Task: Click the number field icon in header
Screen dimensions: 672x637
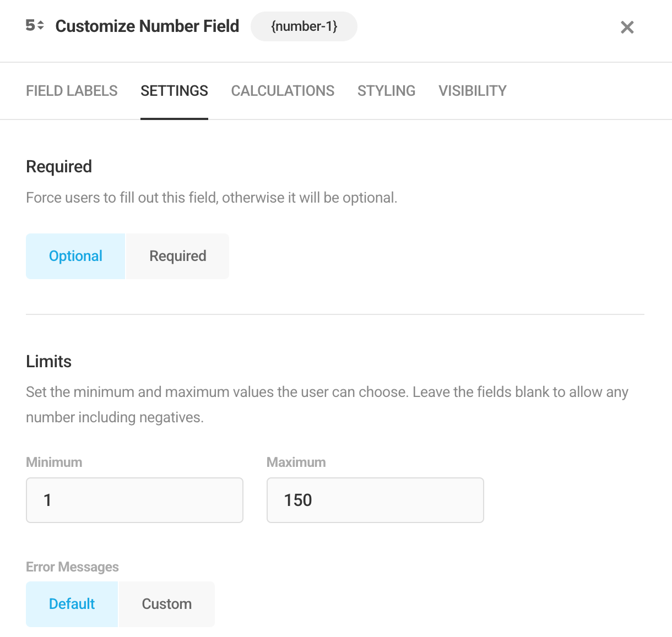Action: 35,26
